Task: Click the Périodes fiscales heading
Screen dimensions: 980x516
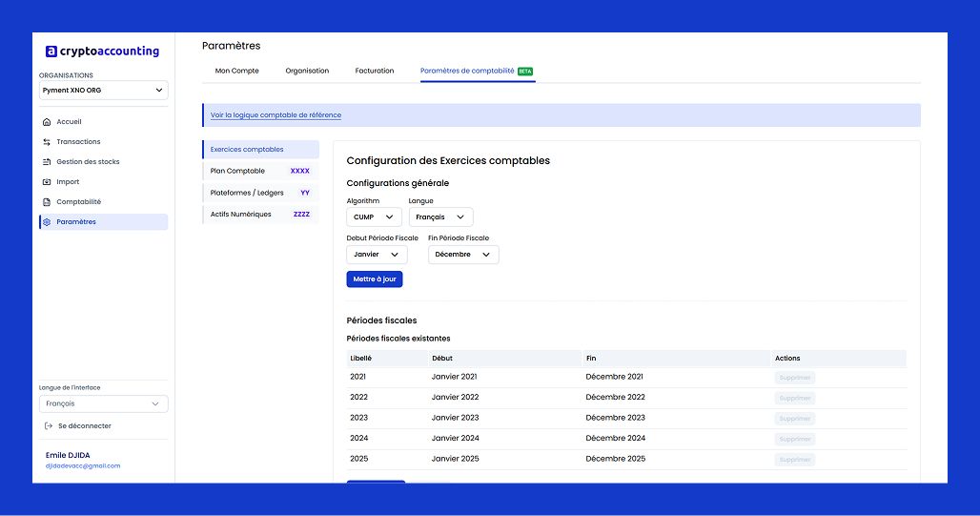Action: pyautogui.click(x=381, y=320)
